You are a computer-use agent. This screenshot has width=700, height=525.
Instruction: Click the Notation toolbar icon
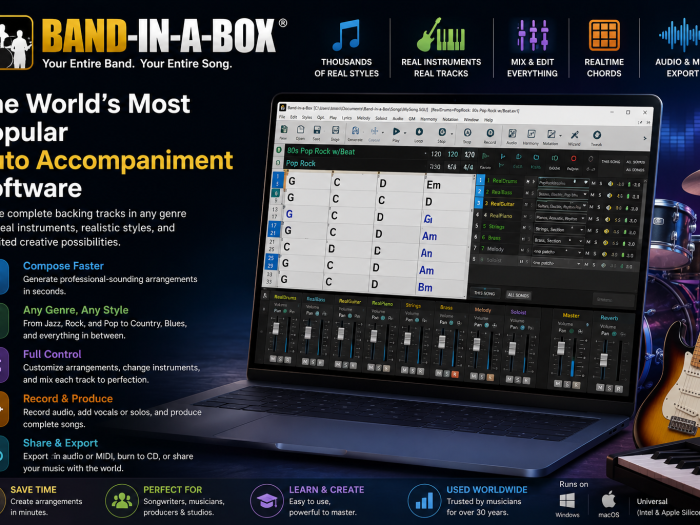tap(552, 134)
